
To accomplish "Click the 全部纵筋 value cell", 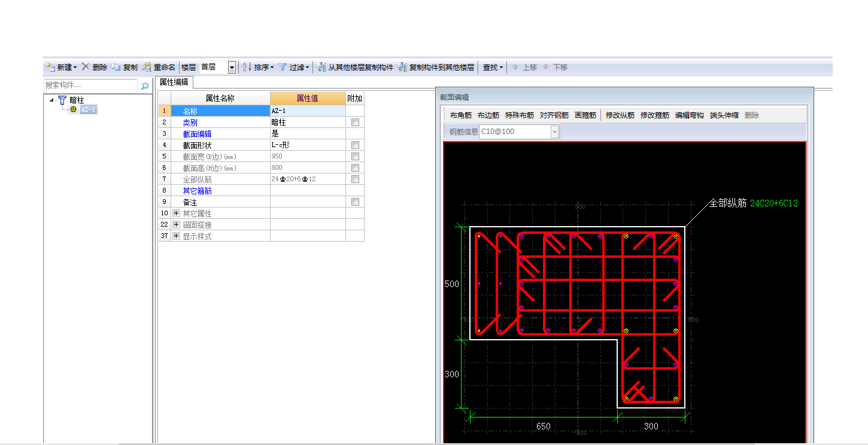I will 308,179.
